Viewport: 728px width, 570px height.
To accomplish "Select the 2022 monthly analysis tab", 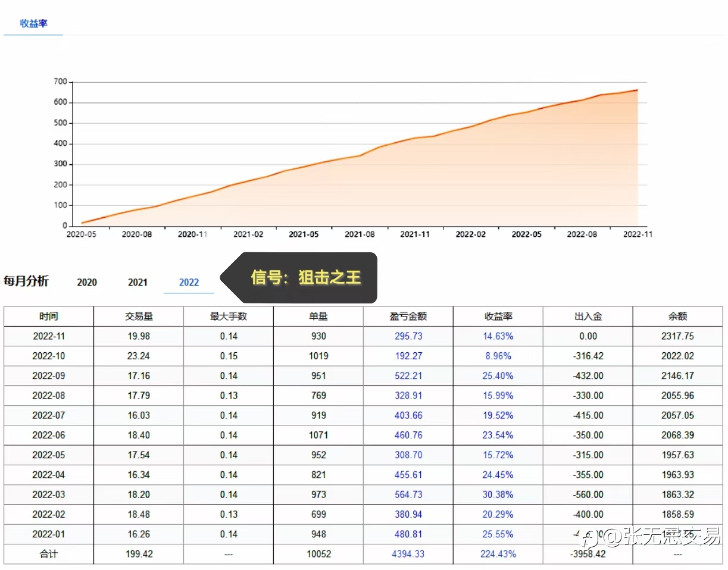I will tap(189, 283).
